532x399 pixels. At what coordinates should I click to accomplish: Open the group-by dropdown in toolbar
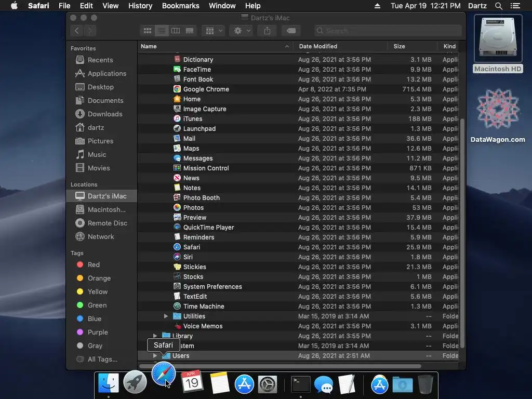point(214,31)
